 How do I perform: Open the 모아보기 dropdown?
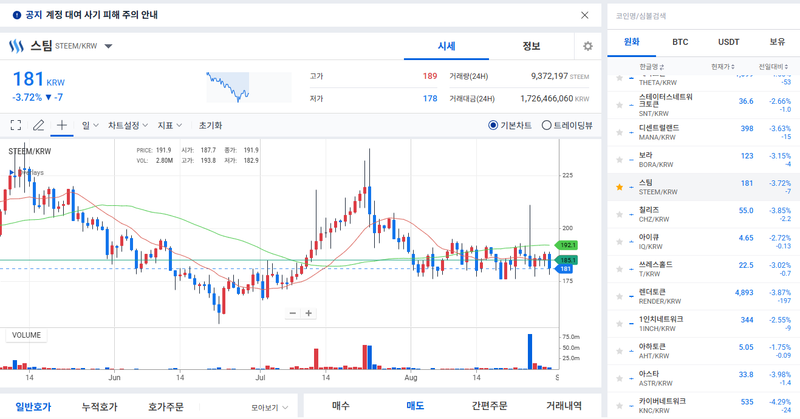pos(269,407)
